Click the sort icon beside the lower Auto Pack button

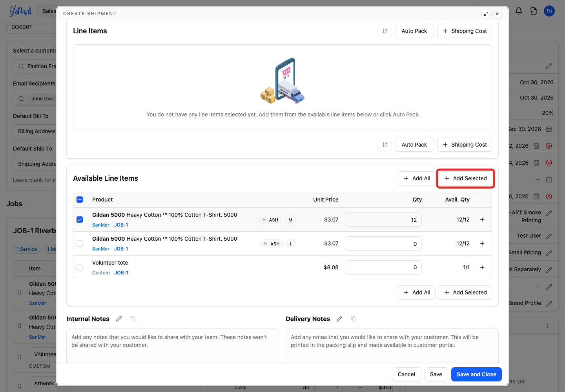(x=385, y=145)
